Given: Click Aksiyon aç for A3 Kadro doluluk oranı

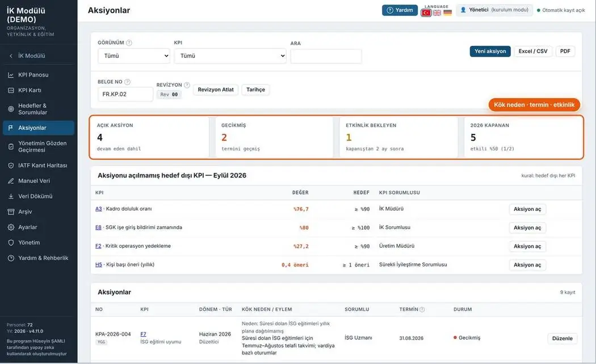Looking at the screenshot, I should click(527, 209).
